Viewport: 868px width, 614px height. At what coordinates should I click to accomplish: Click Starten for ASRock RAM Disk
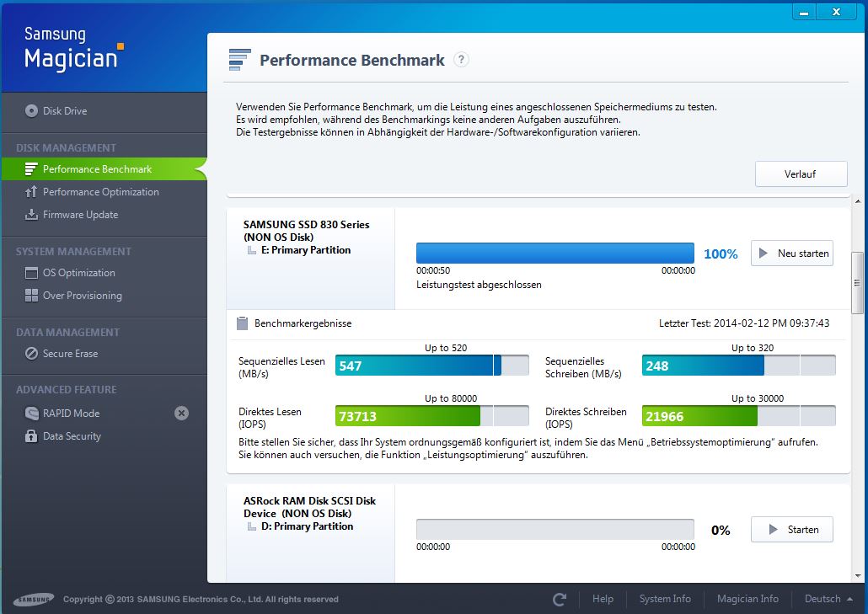(x=792, y=530)
